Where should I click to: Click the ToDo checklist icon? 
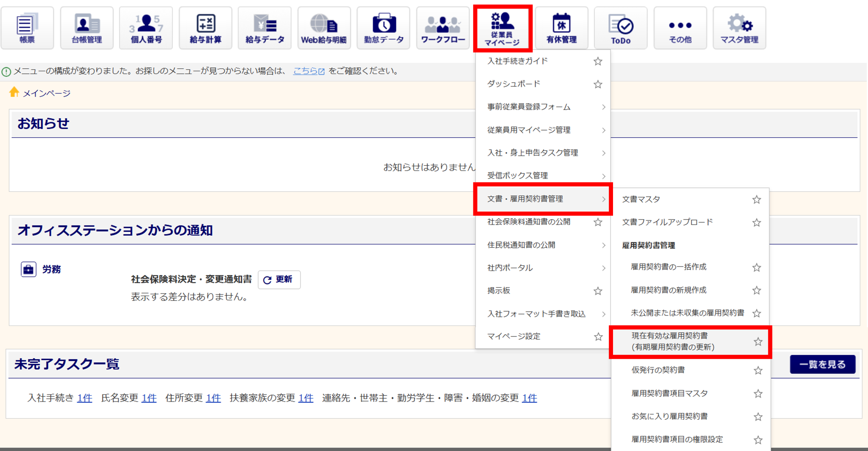tap(620, 28)
